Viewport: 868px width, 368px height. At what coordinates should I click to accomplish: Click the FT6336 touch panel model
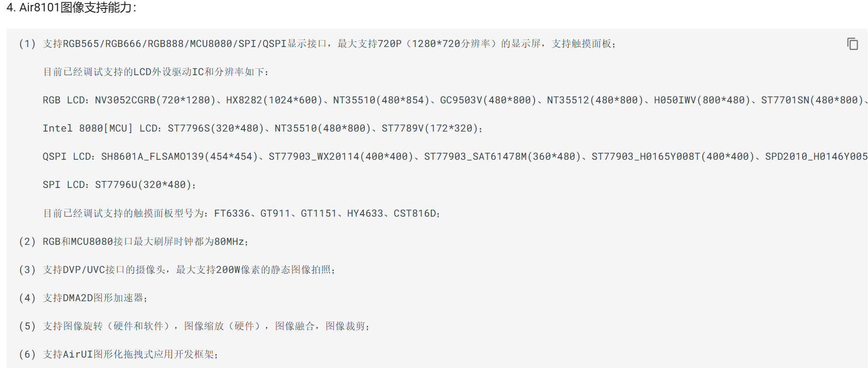(x=232, y=214)
